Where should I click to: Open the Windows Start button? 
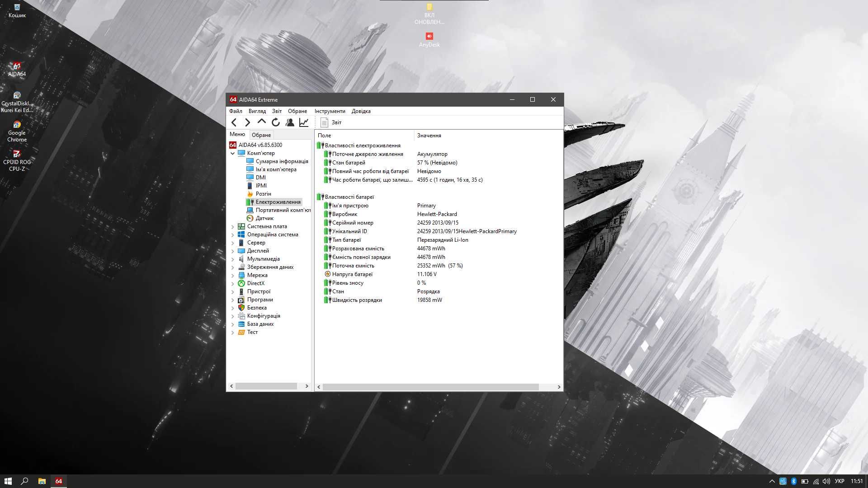click(x=8, y=481)
